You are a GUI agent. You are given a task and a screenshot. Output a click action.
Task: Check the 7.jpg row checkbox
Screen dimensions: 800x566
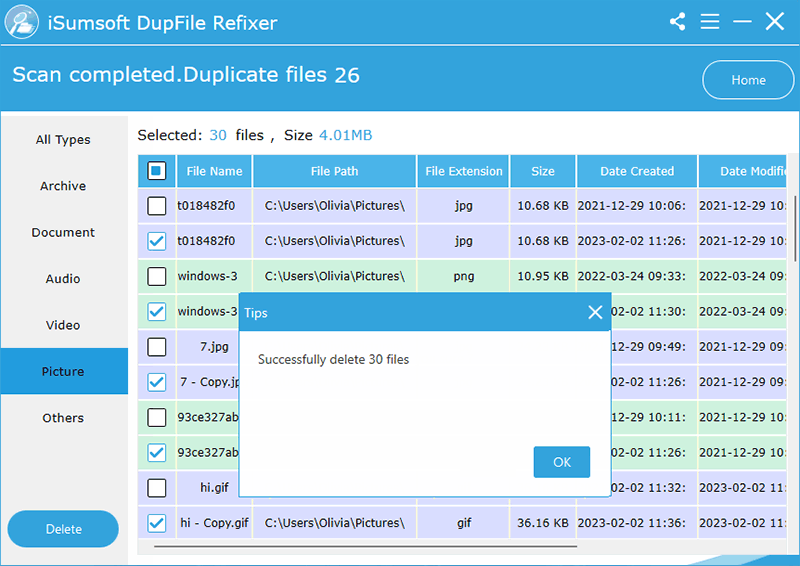(x=157, y=347)
